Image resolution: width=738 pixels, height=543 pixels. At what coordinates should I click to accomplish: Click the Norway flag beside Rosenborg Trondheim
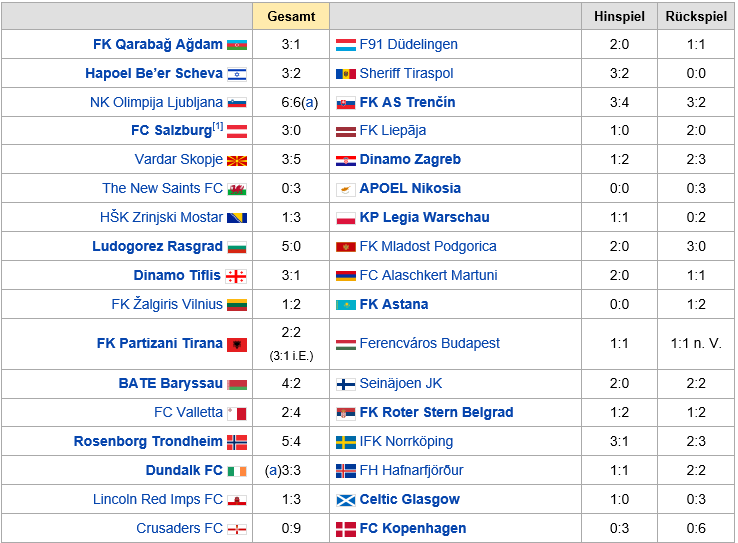237,442
